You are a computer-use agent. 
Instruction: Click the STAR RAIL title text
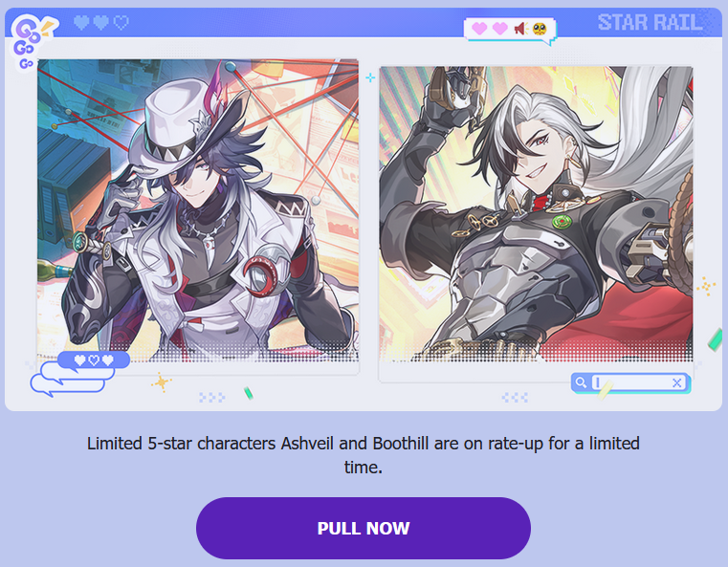(x=650, y=22)
